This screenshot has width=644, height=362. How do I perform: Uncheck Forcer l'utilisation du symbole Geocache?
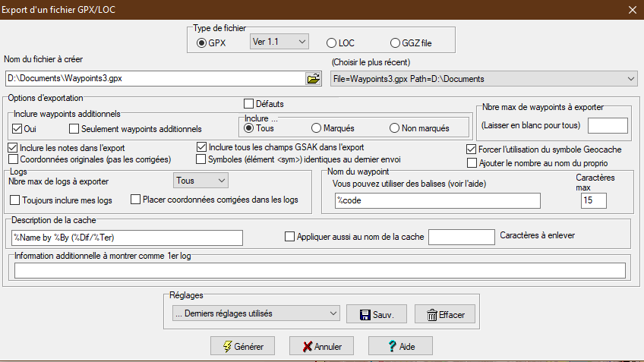(x=472, y=148)
